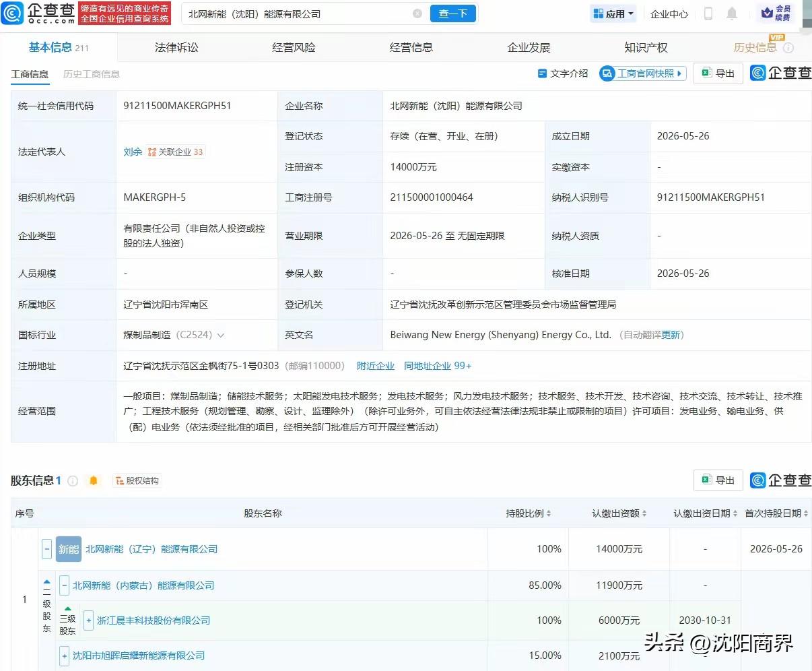Open the 企业中心 link
The height and width of the screenshot is (671, 812).
[669, 13]
